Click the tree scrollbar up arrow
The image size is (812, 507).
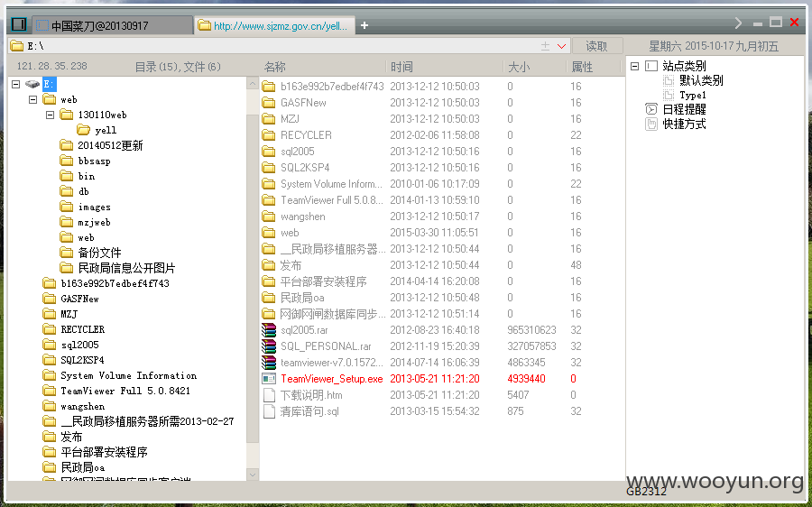point(253,83)
